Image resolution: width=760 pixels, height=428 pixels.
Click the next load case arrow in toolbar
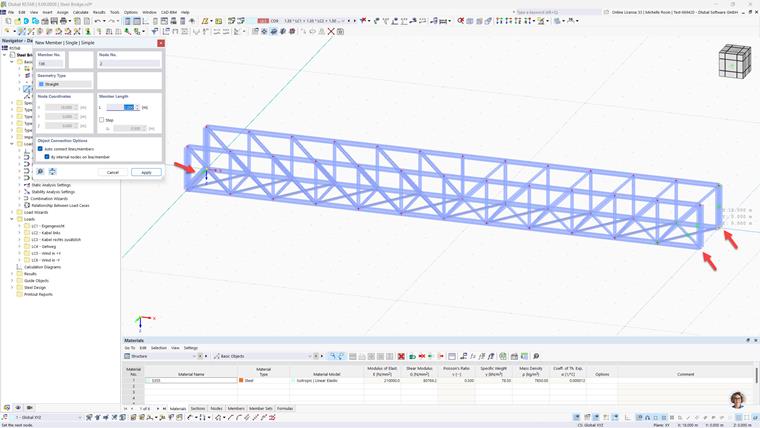tap(355, 21)
